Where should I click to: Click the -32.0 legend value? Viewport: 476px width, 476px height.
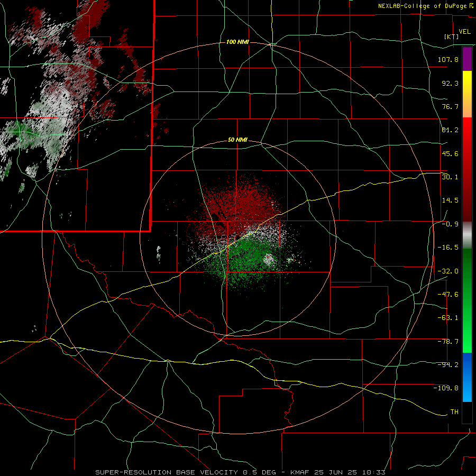(448, 271)
